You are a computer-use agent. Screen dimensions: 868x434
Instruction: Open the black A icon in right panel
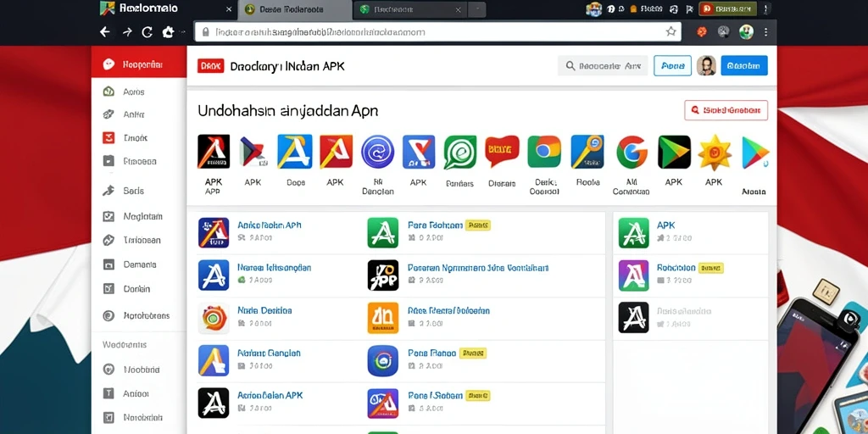click(633, 317)
